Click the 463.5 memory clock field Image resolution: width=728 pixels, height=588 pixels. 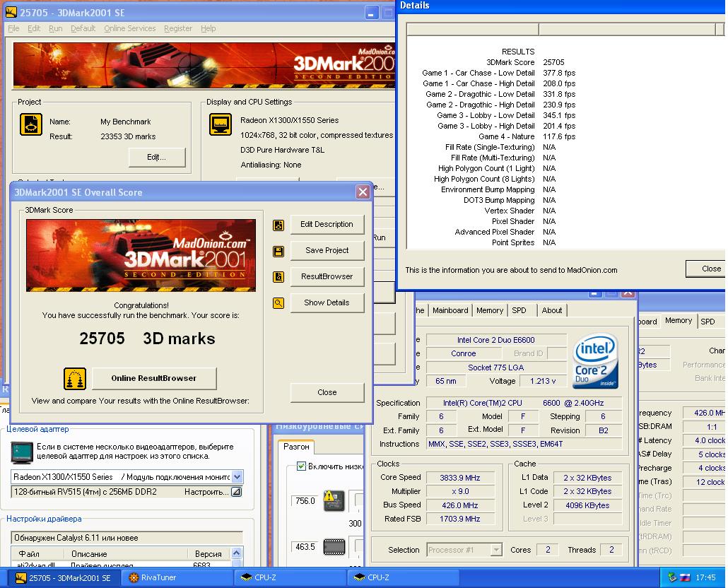(x=305, y=547)
